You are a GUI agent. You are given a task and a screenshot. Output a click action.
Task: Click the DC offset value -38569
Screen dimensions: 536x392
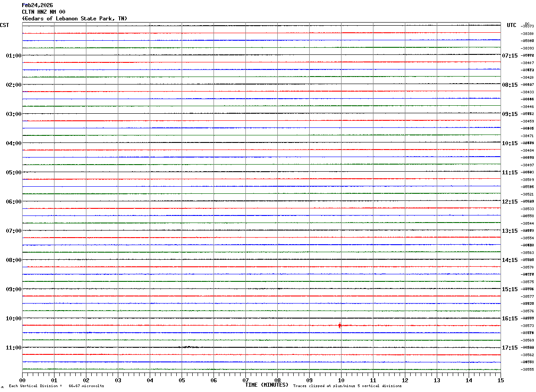point(527,340)
